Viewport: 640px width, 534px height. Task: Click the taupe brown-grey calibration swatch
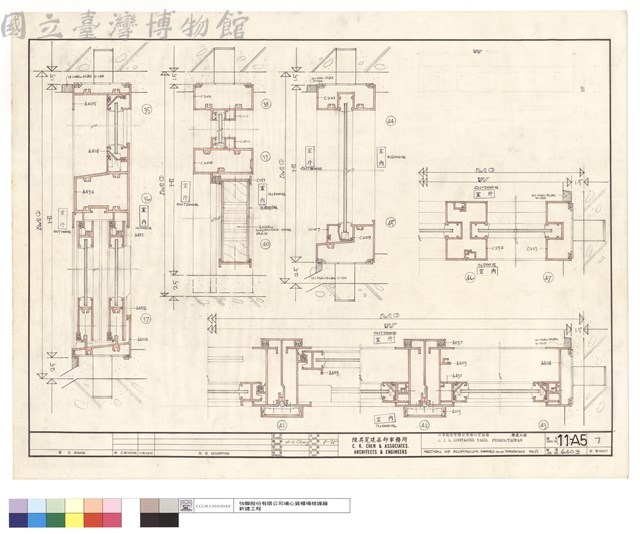[x=149, y=505]
